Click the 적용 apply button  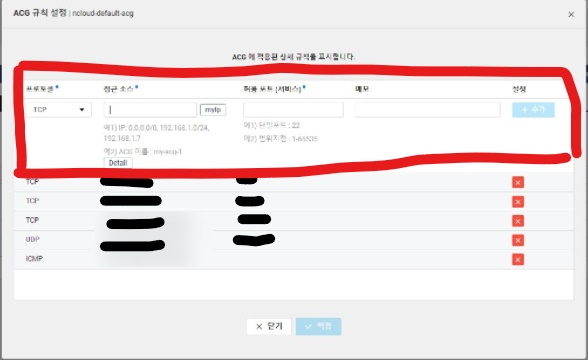(x=318, y=326)
